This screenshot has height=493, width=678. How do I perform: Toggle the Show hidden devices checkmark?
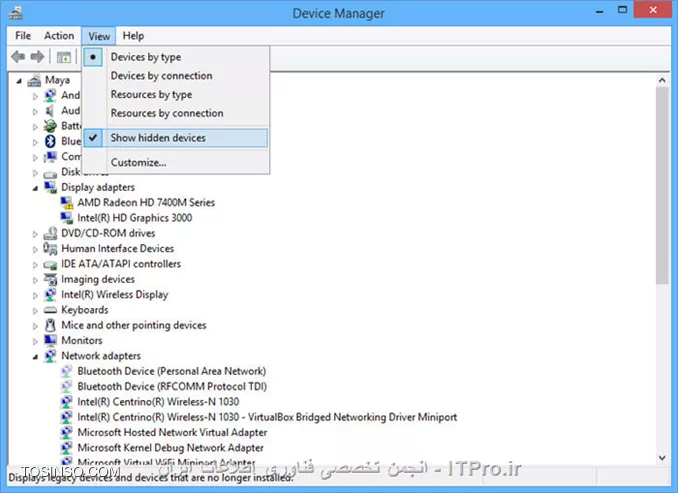[93, 138]
